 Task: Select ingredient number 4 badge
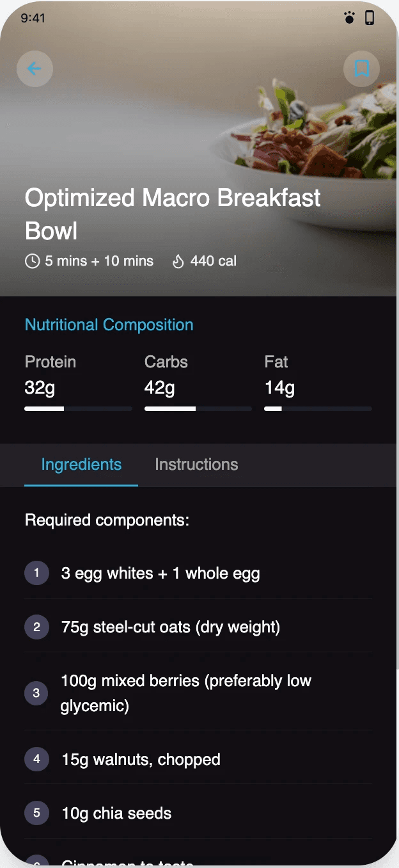point(36,759)
